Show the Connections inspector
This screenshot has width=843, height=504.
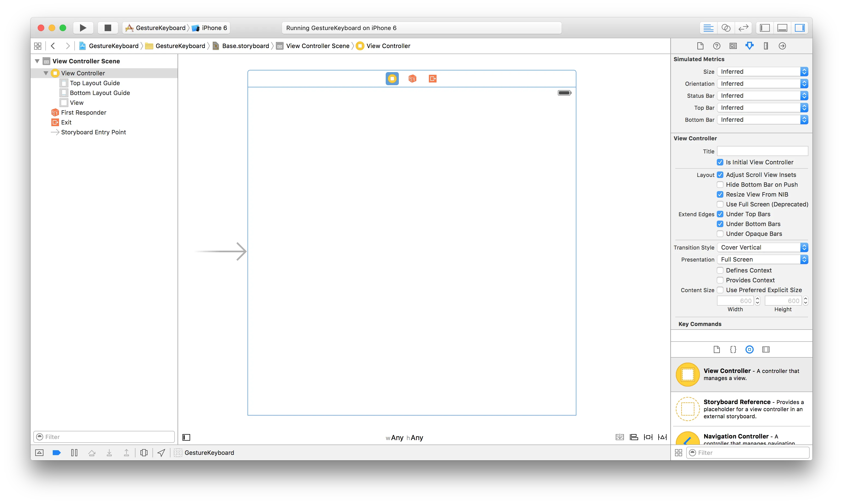[x=782, y=46]
